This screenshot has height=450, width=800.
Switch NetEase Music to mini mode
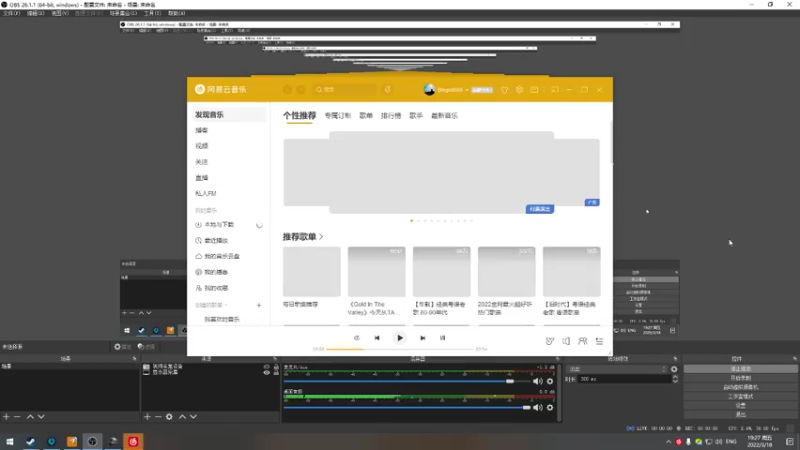coord(555,90)
